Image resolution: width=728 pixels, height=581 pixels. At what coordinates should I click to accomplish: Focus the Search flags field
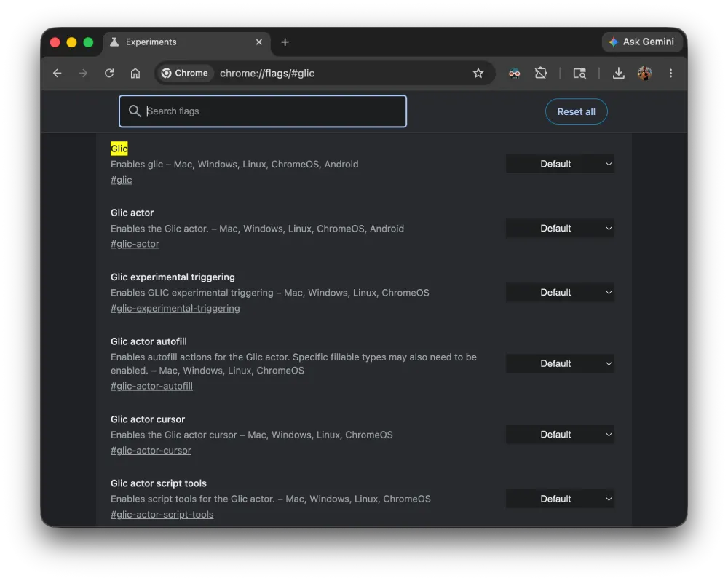coord(263,111)
